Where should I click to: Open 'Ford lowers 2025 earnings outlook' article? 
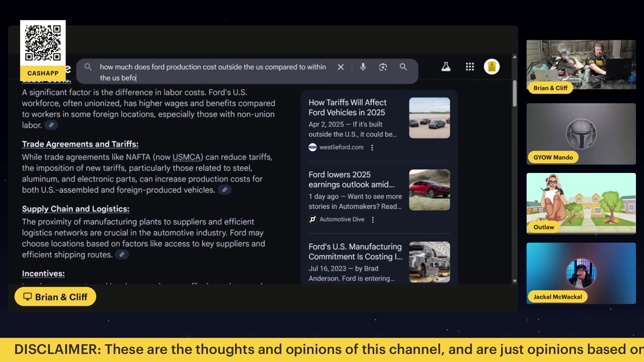pyautogui.click(x=352, y=179)
